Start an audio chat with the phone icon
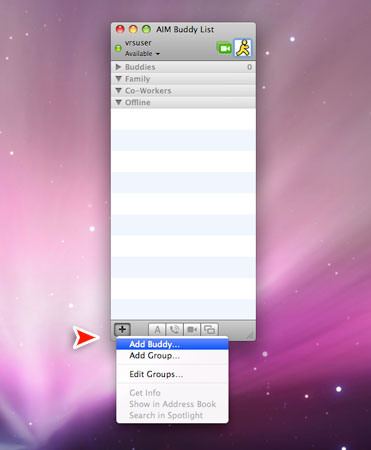 point(174,330)
